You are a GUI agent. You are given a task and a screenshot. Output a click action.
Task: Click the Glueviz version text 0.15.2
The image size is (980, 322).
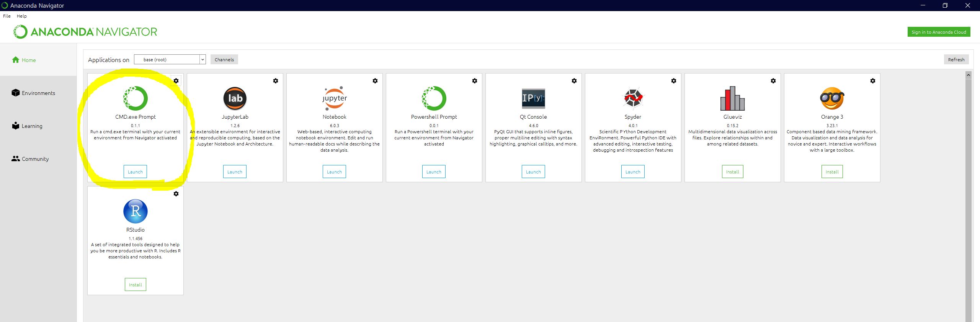(x=732, y=126)
